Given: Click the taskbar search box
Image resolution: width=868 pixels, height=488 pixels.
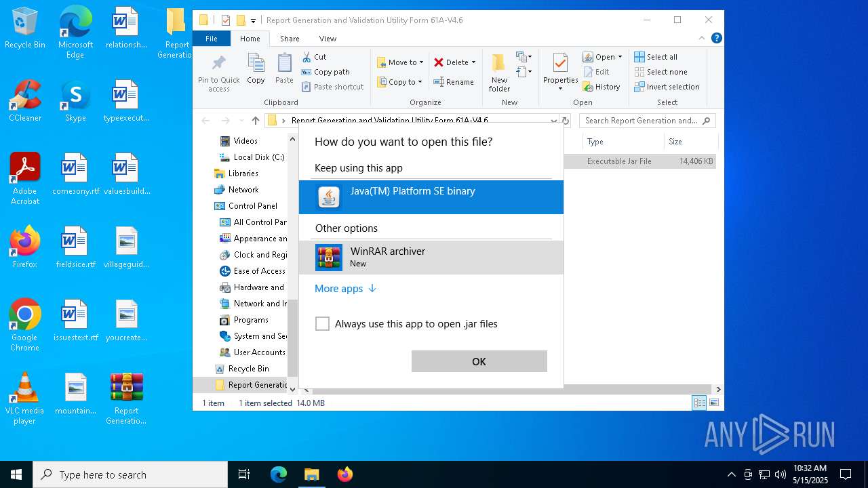Looking at the screenshot, I should click(130, 474).
